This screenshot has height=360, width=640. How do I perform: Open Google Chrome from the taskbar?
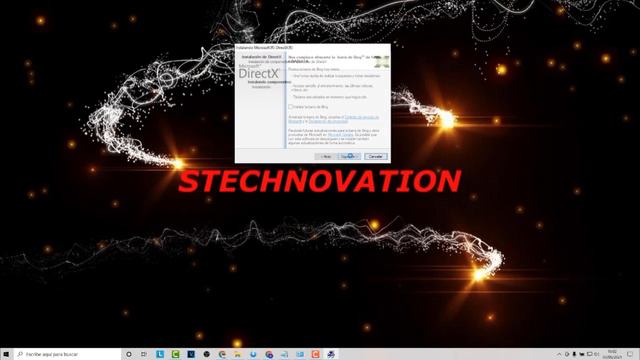pyautogui.click(x=269, y=354)
